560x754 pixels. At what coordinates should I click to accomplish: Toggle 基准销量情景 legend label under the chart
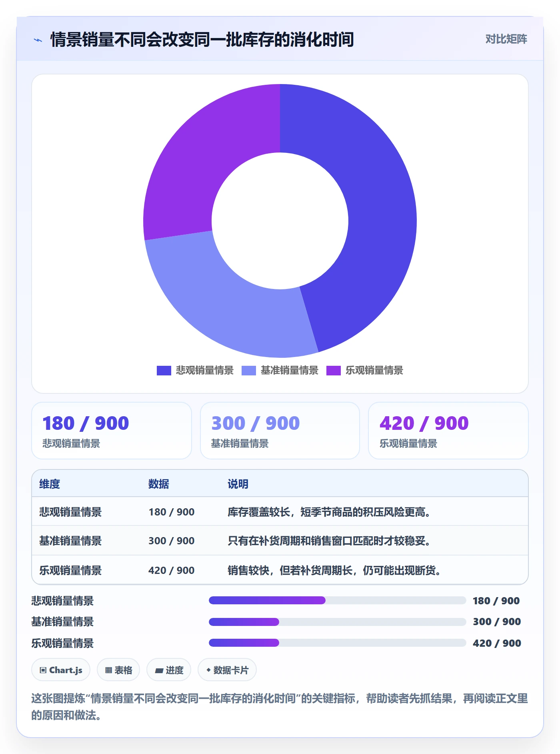[290, 371]
